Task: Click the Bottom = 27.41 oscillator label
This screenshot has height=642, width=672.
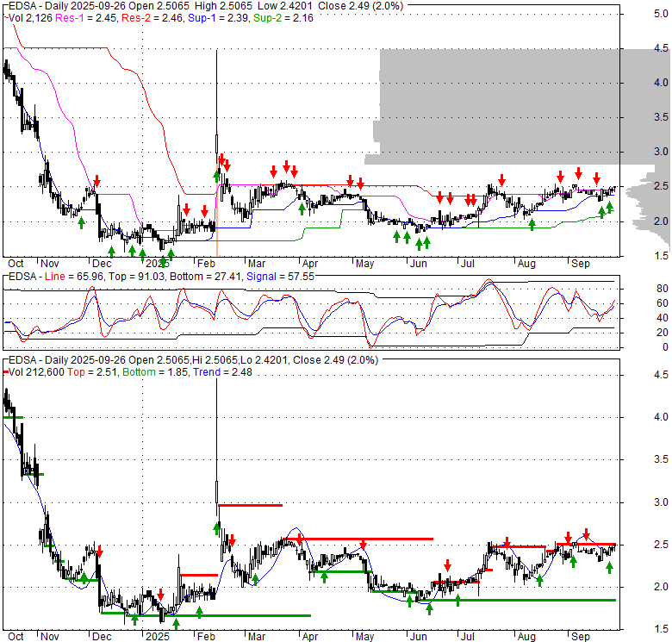Action: [205, 277]
